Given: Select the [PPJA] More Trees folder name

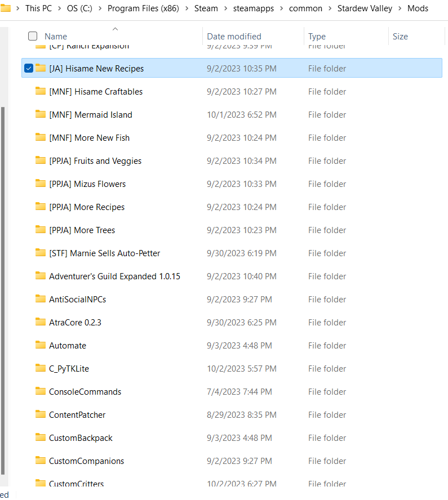Looking at the screenshot, I should (82, 230).
